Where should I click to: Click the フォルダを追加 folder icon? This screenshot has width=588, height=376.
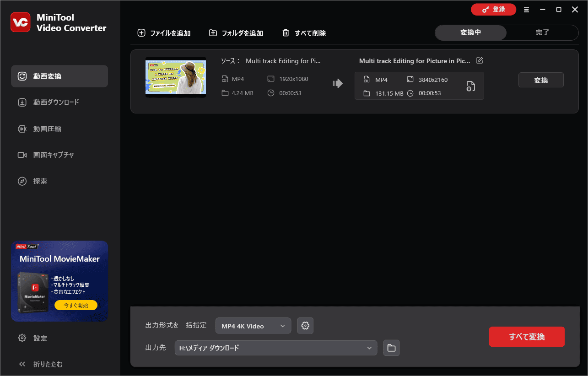click(213, 33)
